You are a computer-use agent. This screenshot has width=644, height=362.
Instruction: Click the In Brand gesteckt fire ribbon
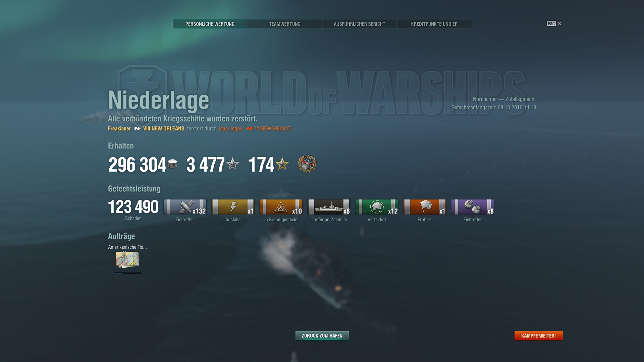click(x=281, y=207)
